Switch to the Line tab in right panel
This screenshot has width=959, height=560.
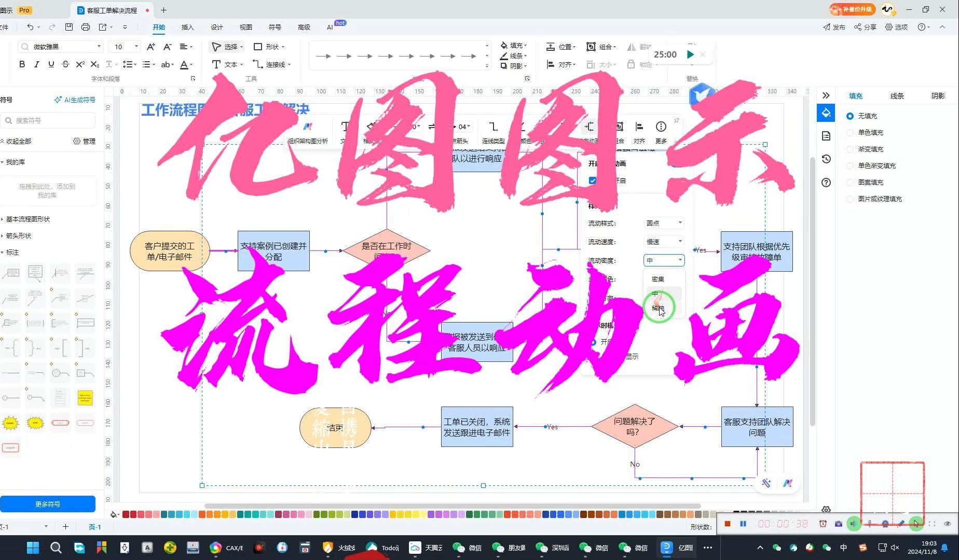click(897, 96)
